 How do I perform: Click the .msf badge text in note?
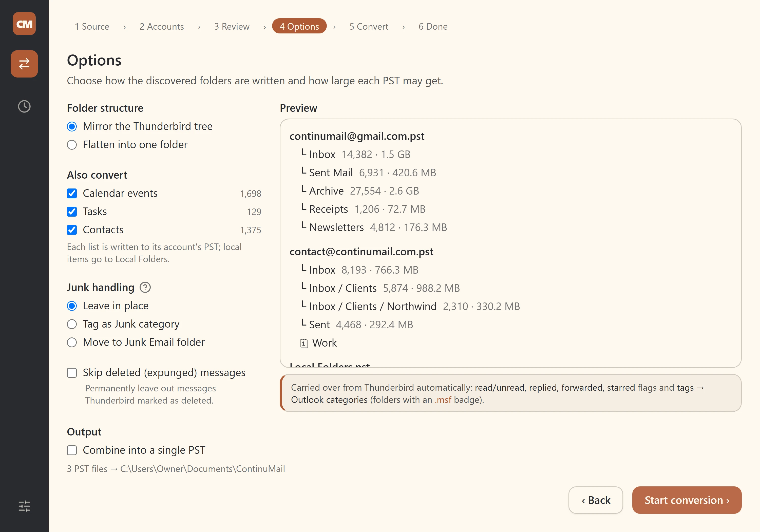coord(443,400)
